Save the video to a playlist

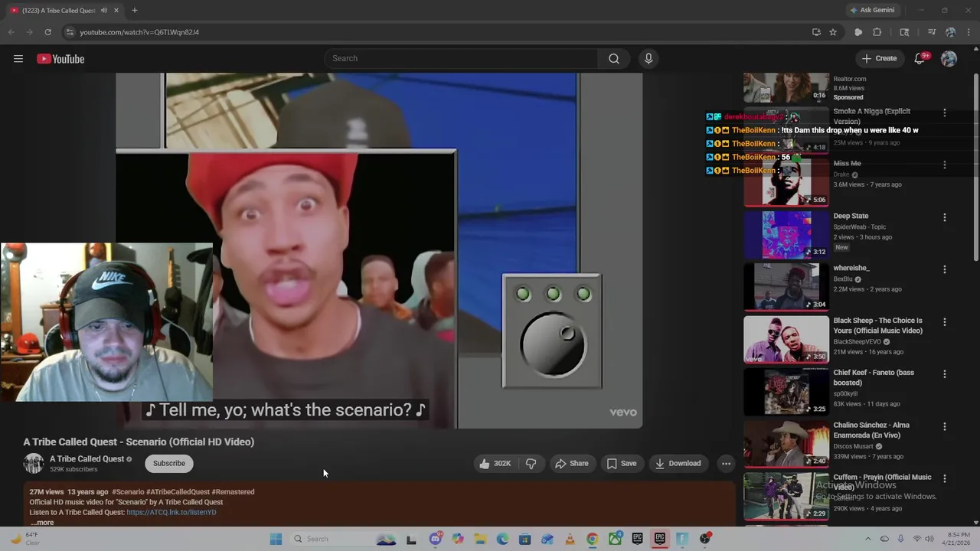pos(622,463)
